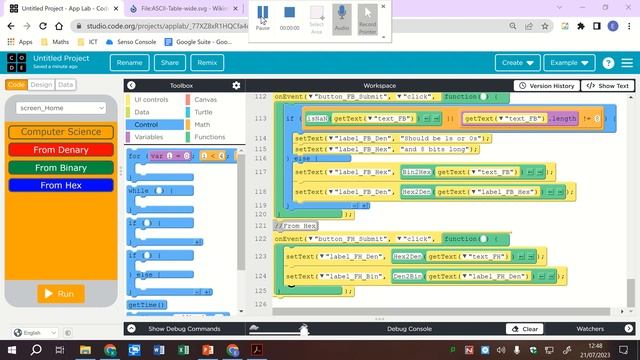Open Excel from taskbar

[183, 350]
